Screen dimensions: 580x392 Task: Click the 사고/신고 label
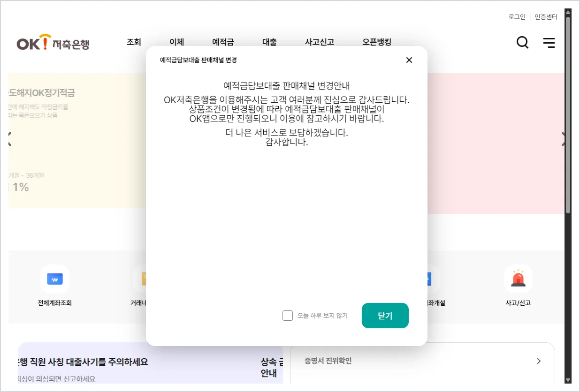(x=518, y=303)
